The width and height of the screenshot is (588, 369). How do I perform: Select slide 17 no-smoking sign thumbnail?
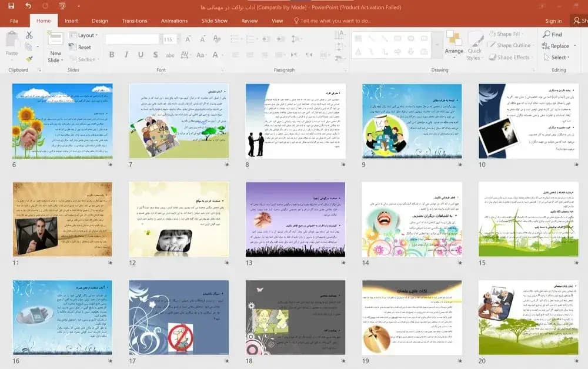[179, 318]
